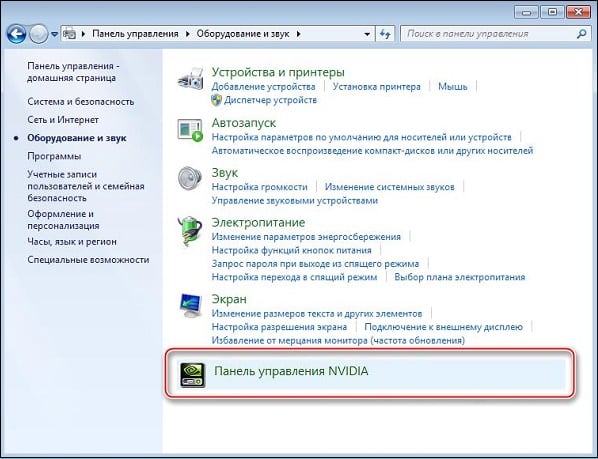Click Настройка громкости link
The image size is (598, 459).
click(x=259, y=187)
